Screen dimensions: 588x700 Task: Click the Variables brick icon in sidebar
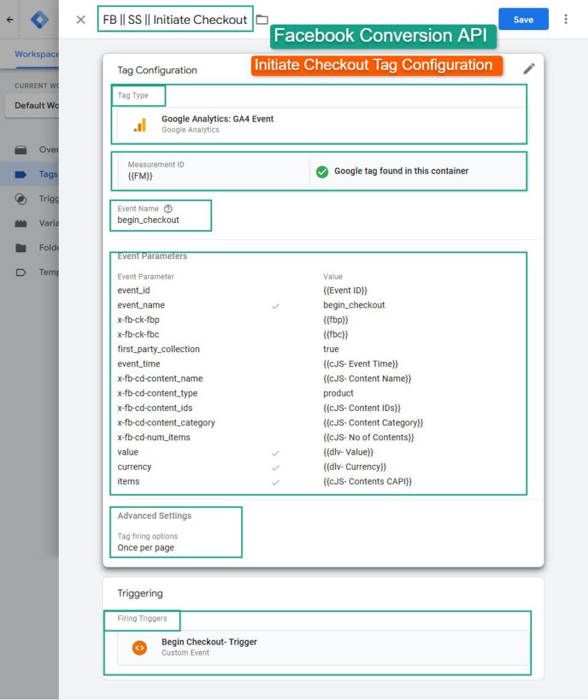tap(21, 224)
